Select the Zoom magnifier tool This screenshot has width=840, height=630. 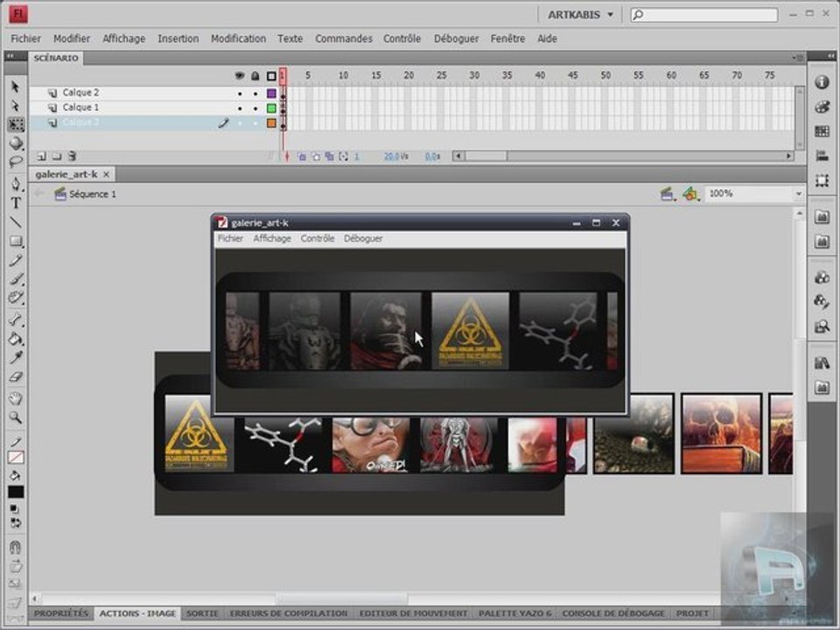[x=16, y=418]
